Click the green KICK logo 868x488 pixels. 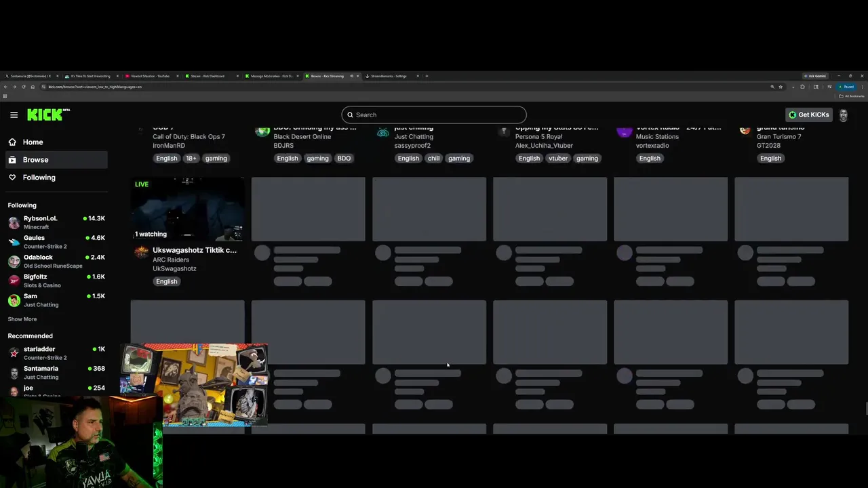[x=48, y=115]
